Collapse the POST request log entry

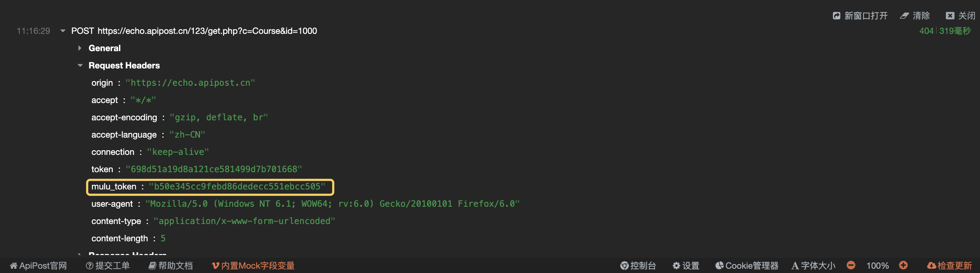(x=63, y=31)
